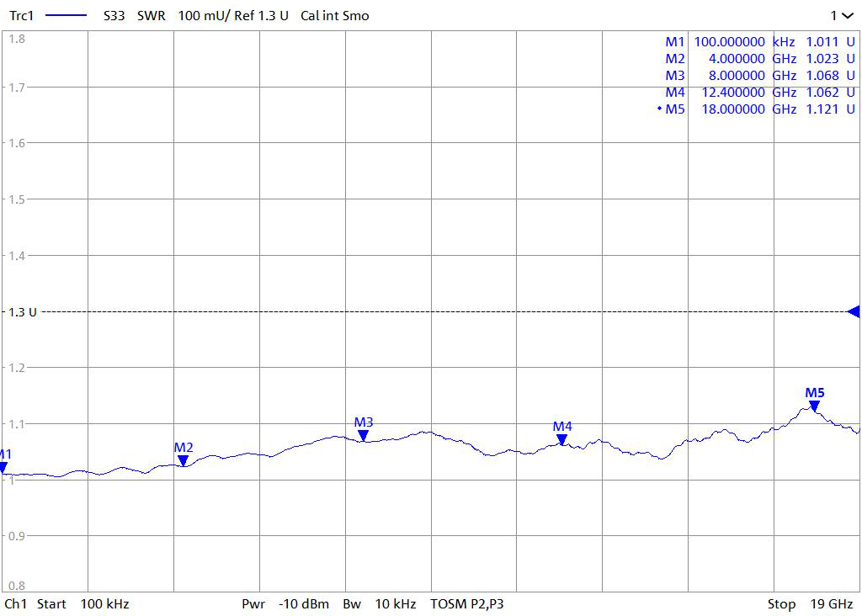The image size is (862, 616).
Task: Click the Trc1 trace label
Action: click(21, 16)
